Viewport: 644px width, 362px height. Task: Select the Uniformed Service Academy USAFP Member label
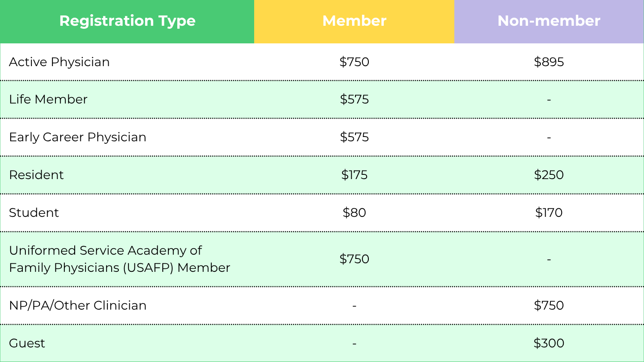119,259
